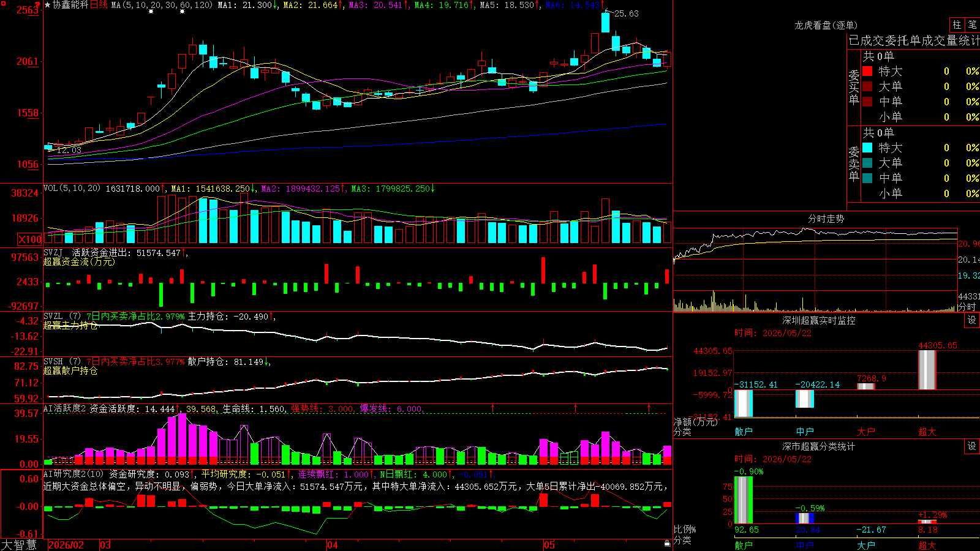Click the 超赢资金流(万元) label
This screenshot has width=980, height=551.
(79, 261)
